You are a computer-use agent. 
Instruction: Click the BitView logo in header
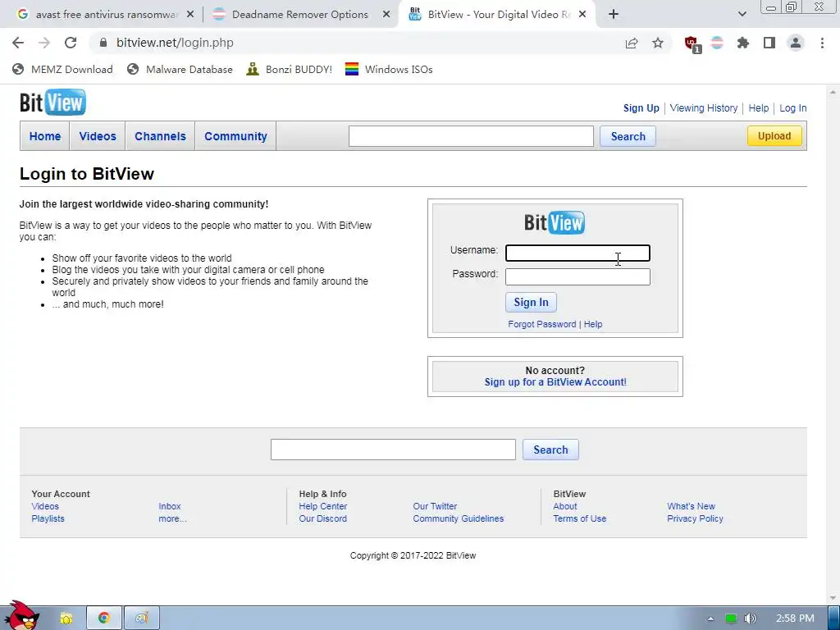coord(52,103)
